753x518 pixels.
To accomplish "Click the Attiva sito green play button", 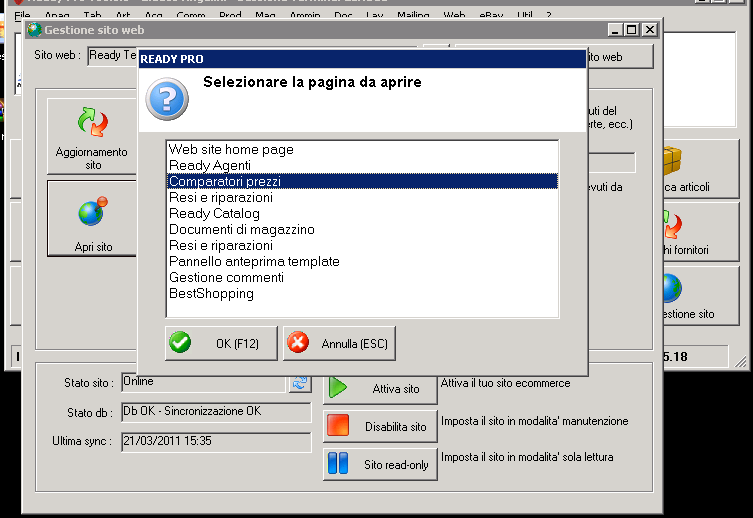I will pyautogui.click(x=380, y=388).
